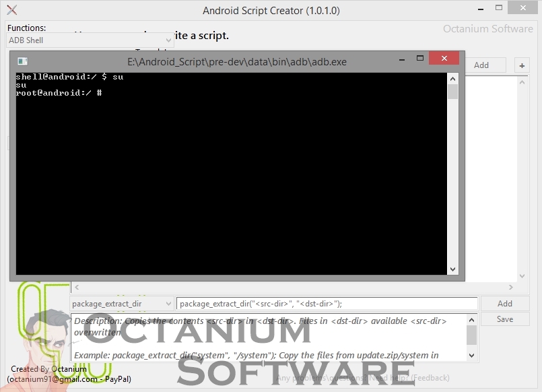Minimize the adb.exe console window
The width and height of the screenshot is (542, 392).
point(402,59)
